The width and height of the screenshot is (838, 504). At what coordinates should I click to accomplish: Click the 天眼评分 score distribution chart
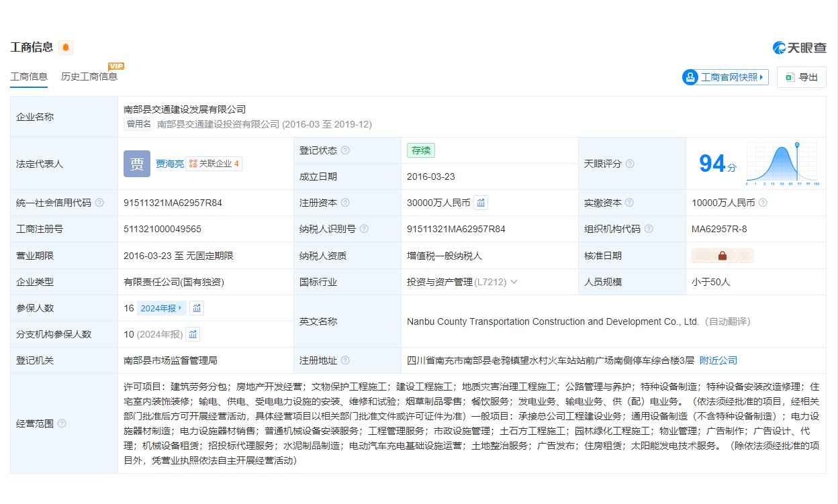(782, 164)
